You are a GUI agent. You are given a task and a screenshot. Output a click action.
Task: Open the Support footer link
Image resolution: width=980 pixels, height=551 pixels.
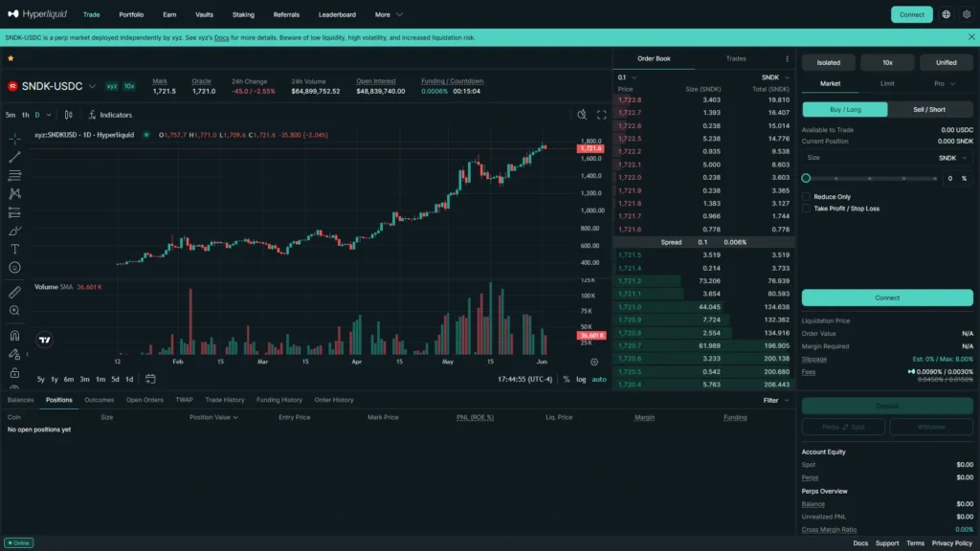[x=886, y=543]
